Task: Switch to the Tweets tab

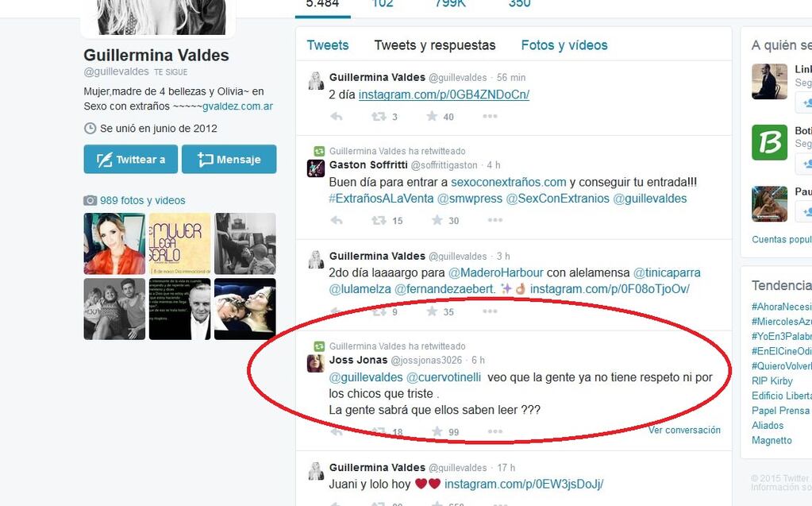Action: coord(328,45)
